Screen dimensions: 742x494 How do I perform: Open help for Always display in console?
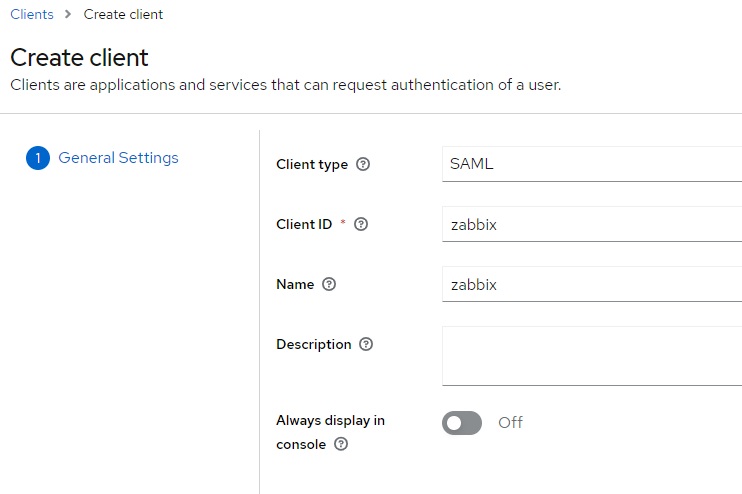pos(341,444)
